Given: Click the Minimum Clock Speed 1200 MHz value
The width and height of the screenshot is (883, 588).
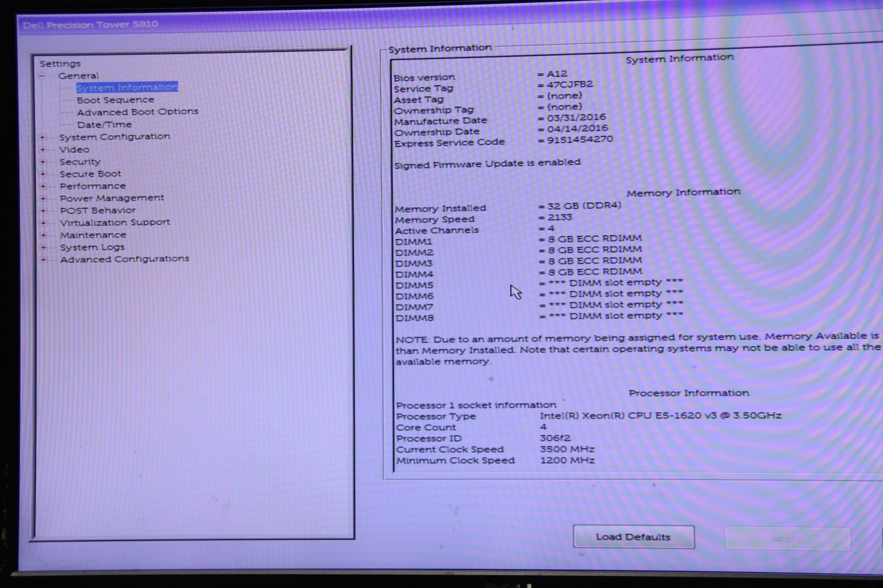Looking at the screenshot, I should [567, 460].
